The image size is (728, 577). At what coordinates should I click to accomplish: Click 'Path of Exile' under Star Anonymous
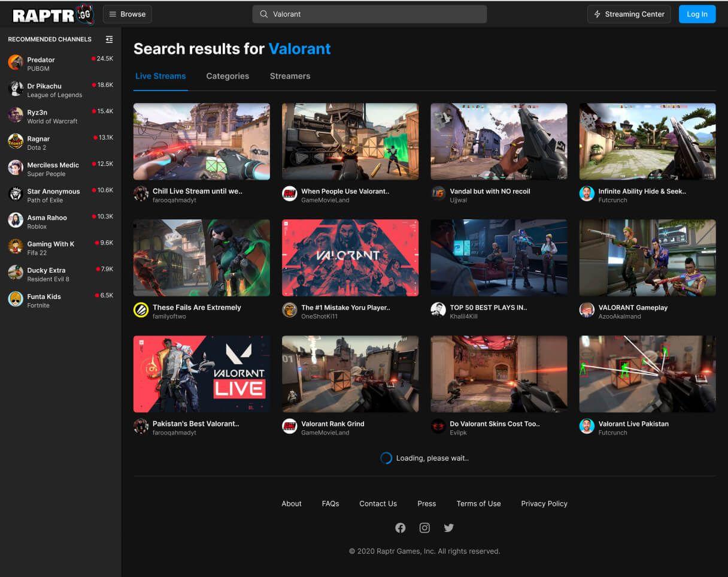(45, 200)
